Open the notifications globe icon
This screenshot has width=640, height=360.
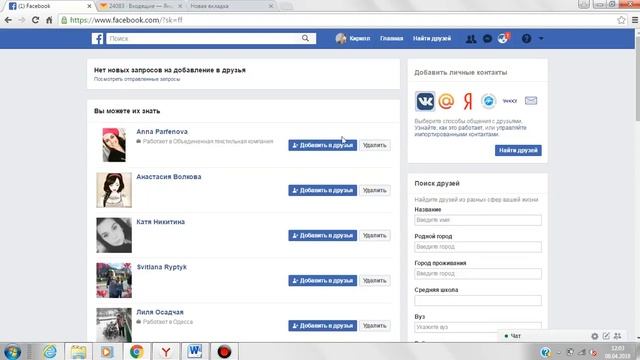[503, 39]
